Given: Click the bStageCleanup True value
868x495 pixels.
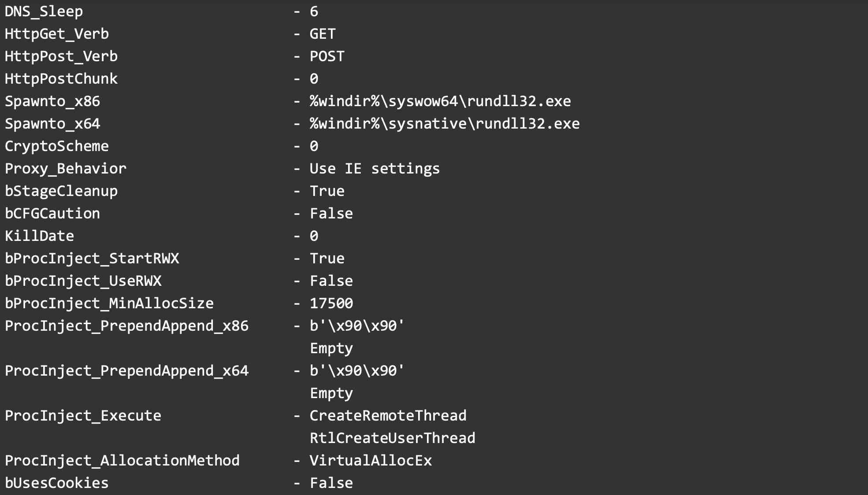Looking at the screenshot, I should 327,191.
